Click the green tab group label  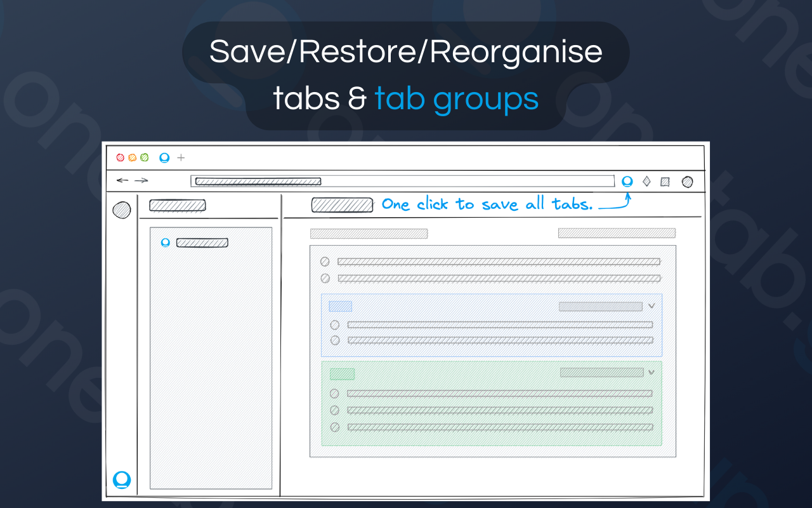pos(342,374)
